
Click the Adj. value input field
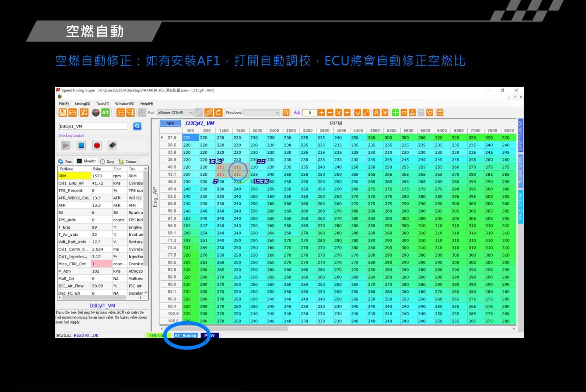pyautogui.click(x=309, y=113)
